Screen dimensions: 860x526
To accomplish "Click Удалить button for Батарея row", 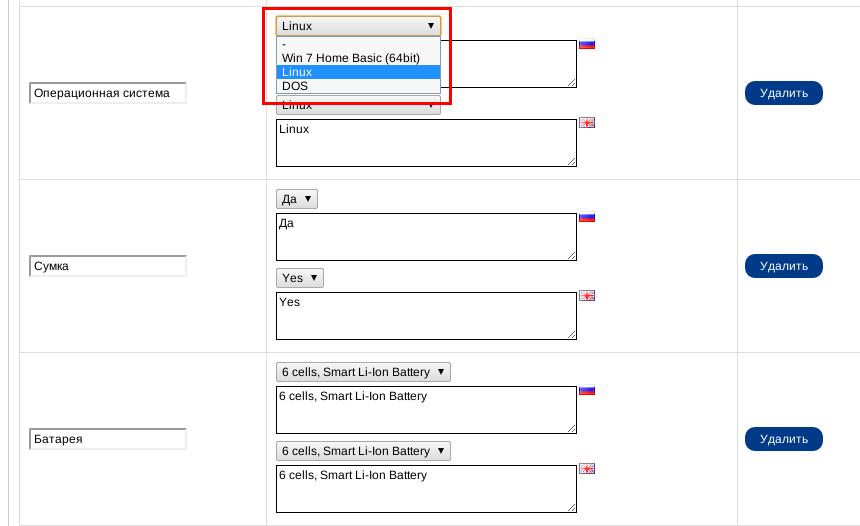I will click(x=784, y=439).
